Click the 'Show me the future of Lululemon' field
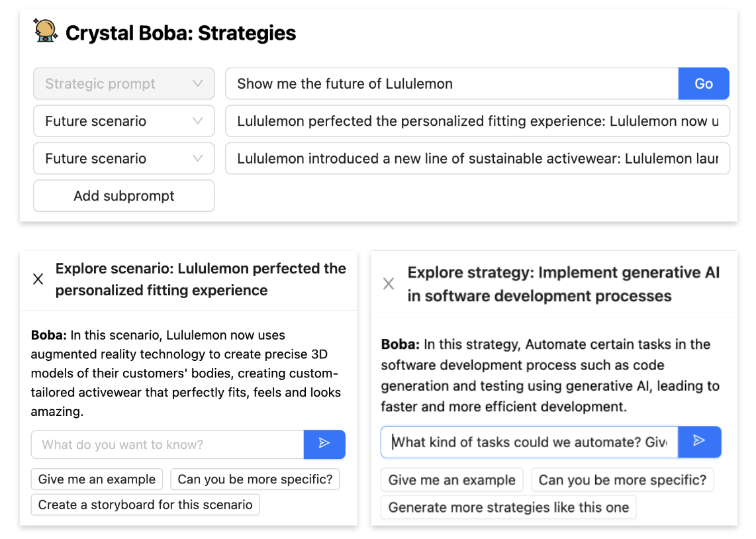 451,84
